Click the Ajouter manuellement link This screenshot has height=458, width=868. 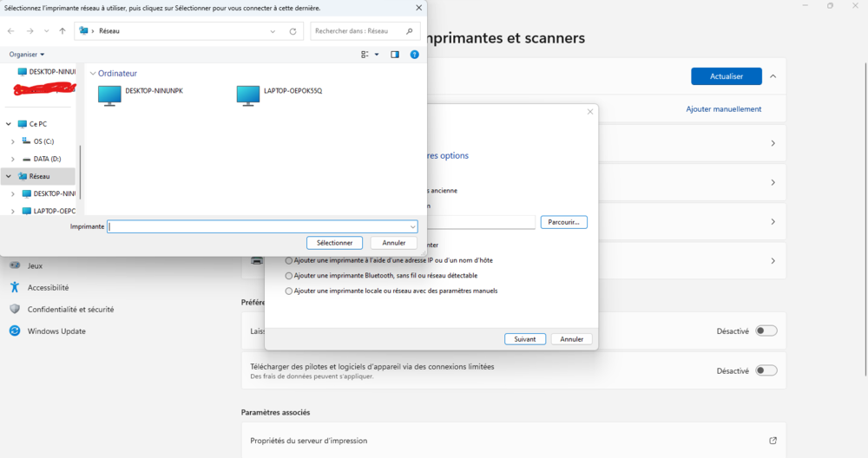click(723, 109)
